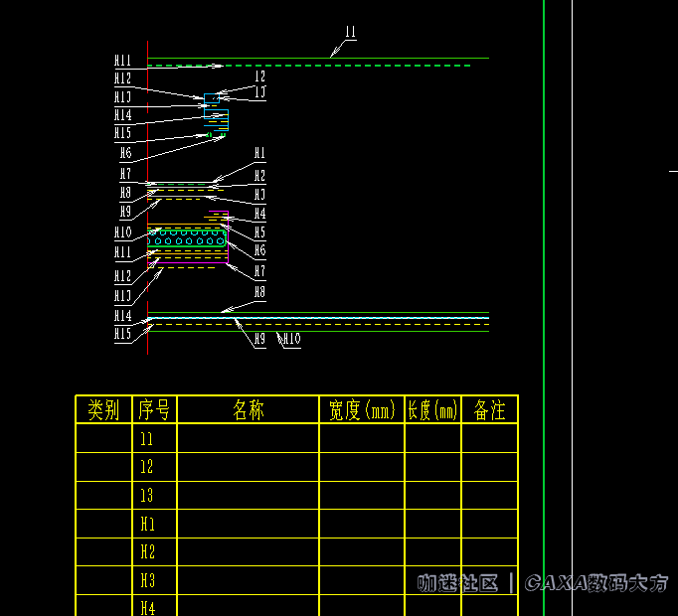Screen dimensions: 678x616
Task: Select the cyan circles pattern block
Action: point(187,237)
